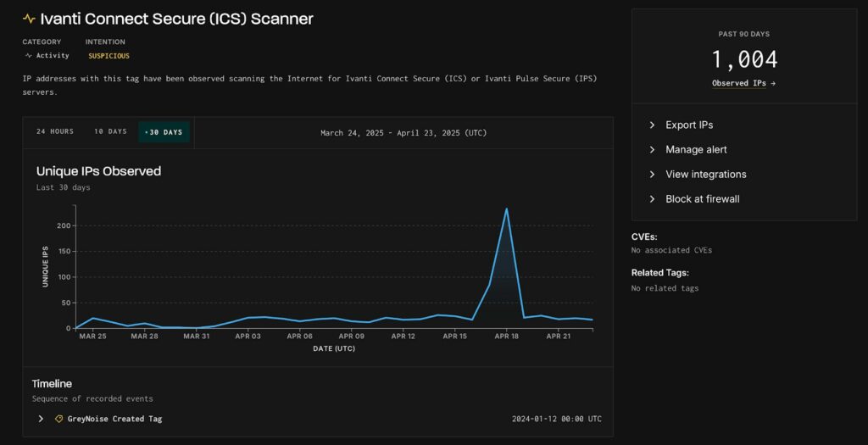Click the activity pulse icon beside the page title
868x445 pixels.
(x=30, y=19)
